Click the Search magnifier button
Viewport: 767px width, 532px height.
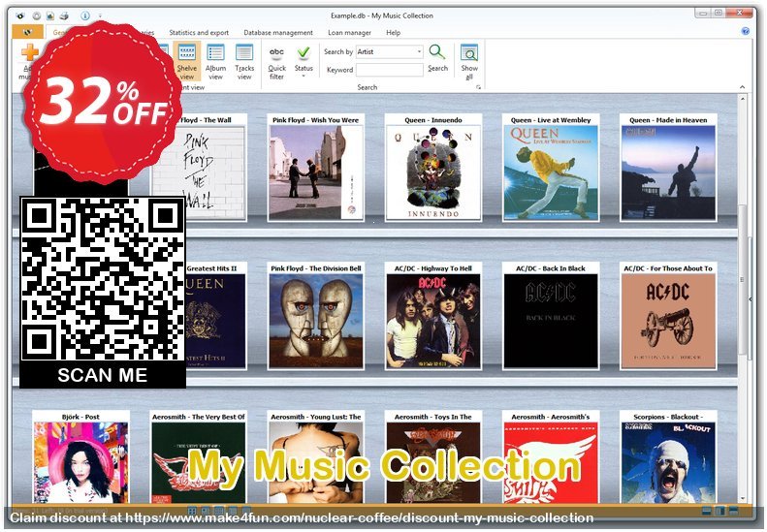437,59
